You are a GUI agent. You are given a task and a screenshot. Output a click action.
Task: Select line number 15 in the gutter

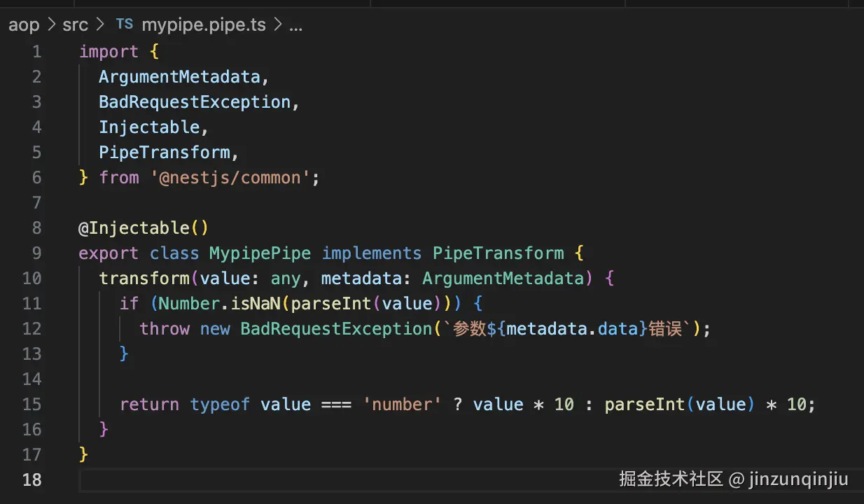coord(32,405)
